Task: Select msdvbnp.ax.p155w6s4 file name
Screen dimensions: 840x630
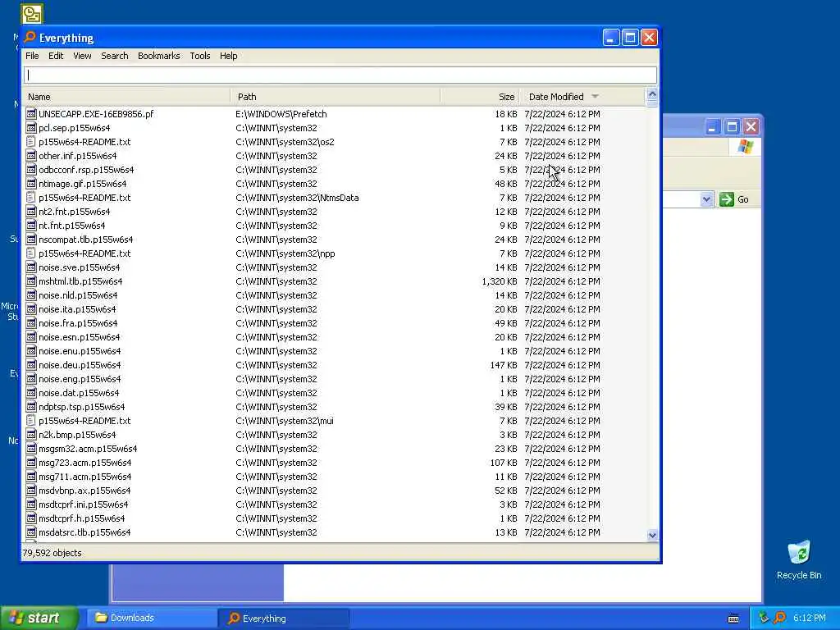Action: pos(84,491)
